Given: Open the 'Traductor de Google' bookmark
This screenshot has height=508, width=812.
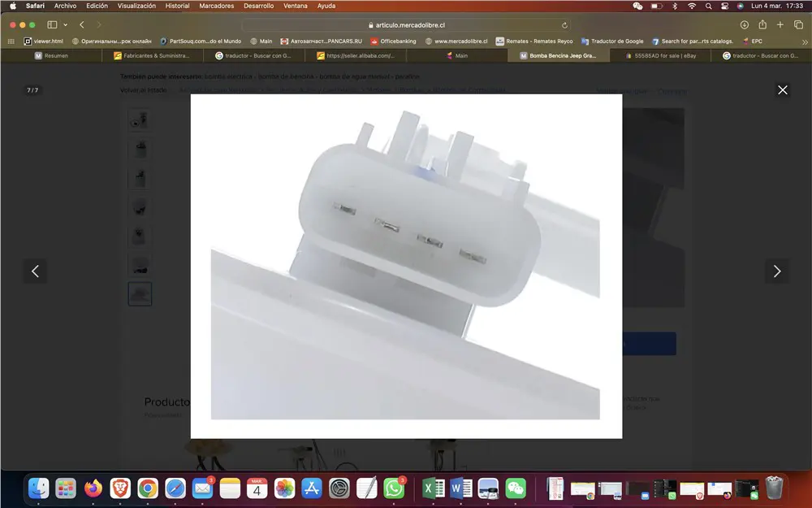Looking at the screenshot, I should tap(617, 41).
